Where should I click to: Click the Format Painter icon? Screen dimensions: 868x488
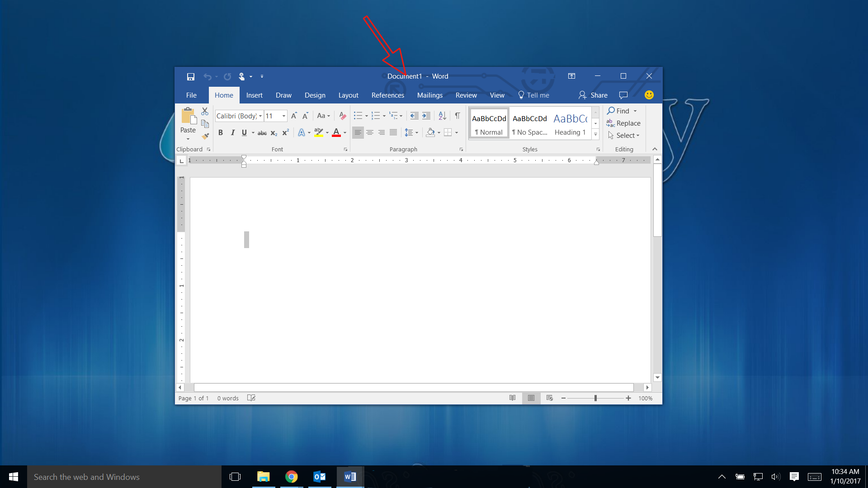pos(205,136)
